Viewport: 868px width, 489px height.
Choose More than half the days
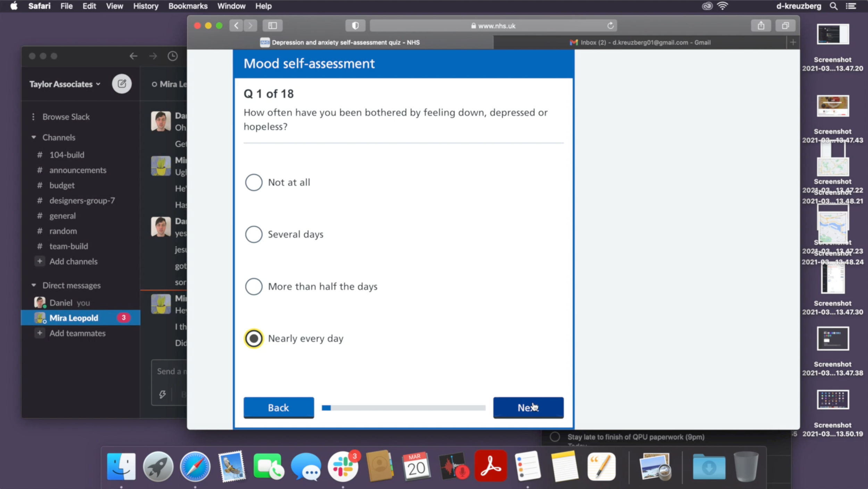254,287
